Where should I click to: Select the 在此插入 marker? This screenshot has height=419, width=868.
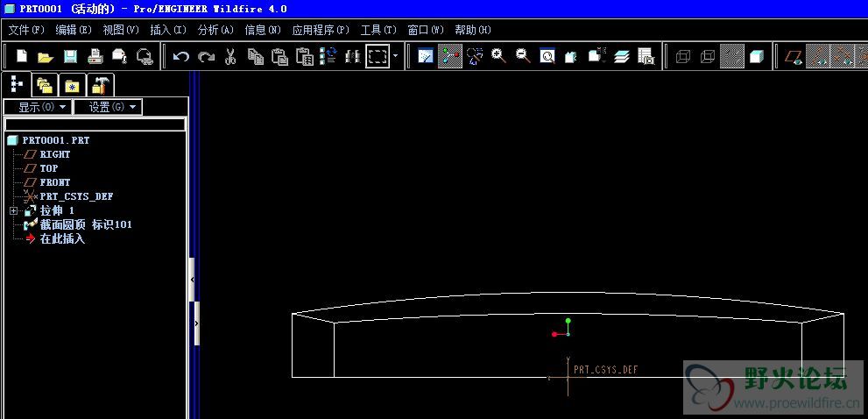click(62, 239)
